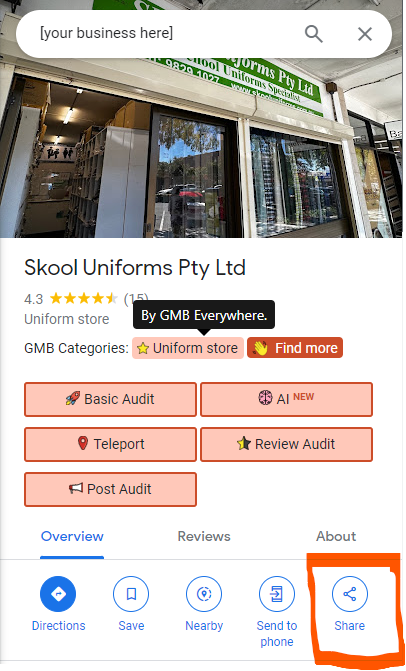This screenshot has width=406, height=671.
Task: Select the Uniform store category tag
Action: 188,348
